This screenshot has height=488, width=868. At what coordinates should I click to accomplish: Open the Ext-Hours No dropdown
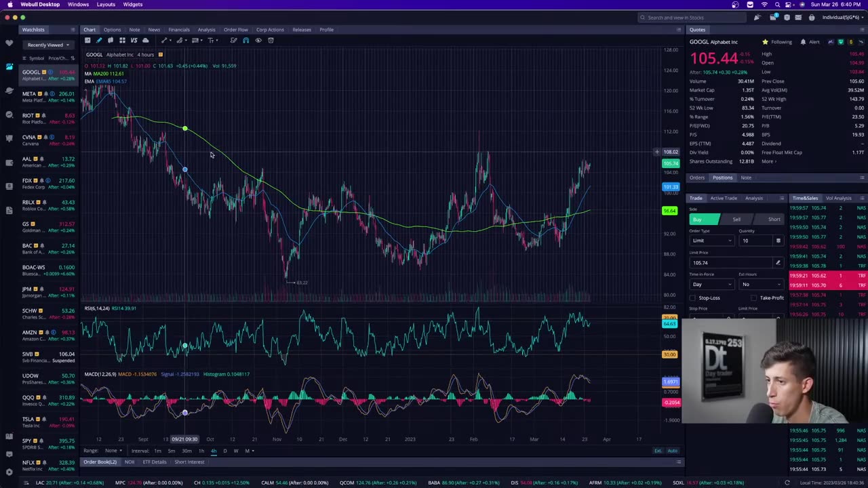click(760, 284)
